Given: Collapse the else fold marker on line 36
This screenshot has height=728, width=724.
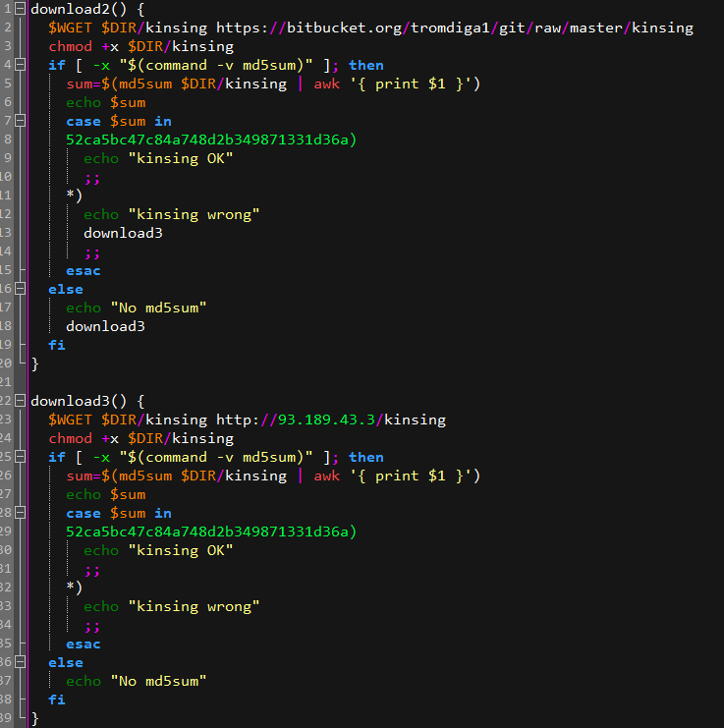Looking at the screenshot, I should 20,662.
